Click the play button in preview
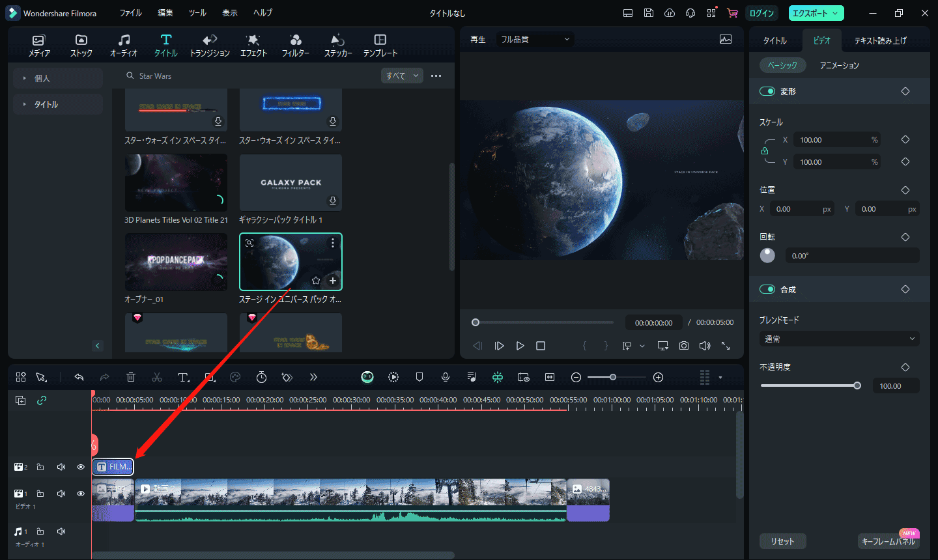 coord(520,346)
